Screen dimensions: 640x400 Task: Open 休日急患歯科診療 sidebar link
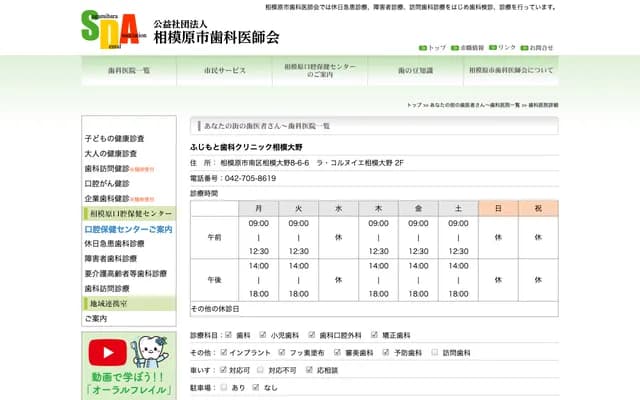[115, 243]
